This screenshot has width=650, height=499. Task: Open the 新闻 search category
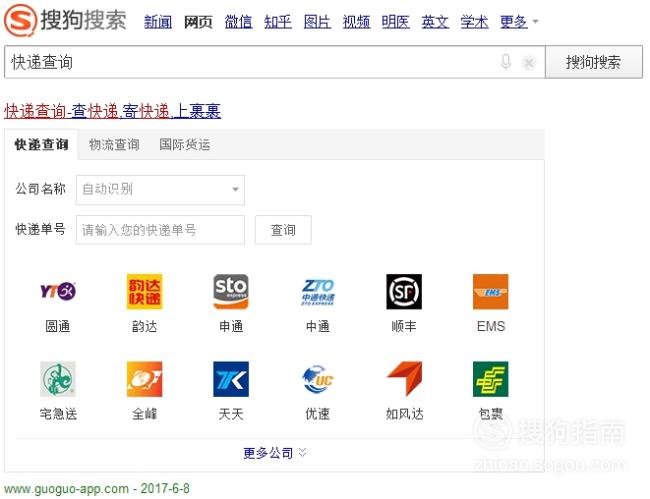click(158, 22)
